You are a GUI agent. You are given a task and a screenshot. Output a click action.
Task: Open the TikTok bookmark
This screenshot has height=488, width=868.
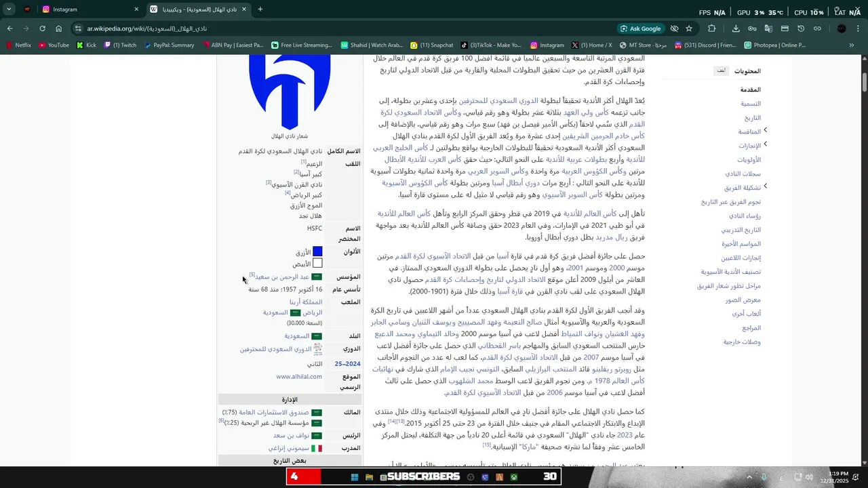491,45
